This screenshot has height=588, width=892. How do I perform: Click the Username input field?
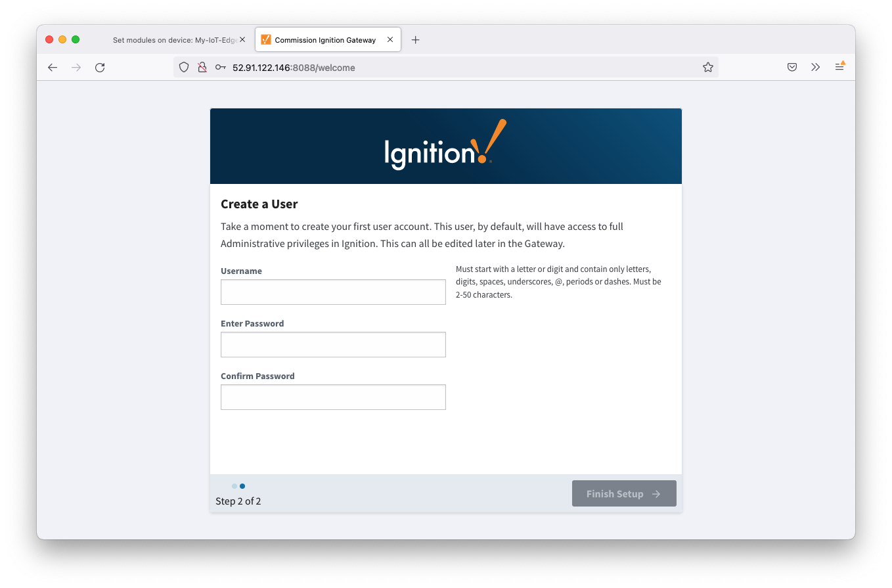pos(333,292)
